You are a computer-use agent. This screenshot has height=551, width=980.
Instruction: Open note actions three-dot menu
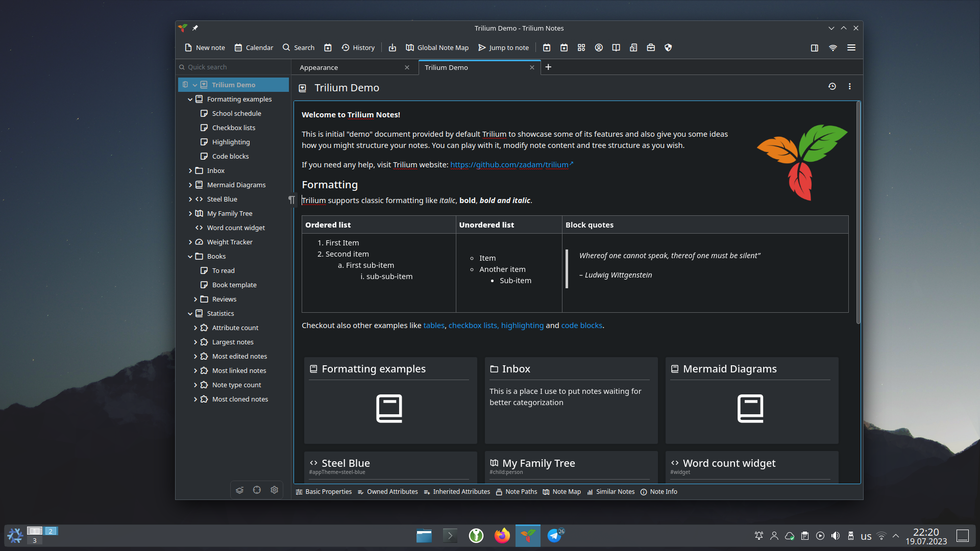click(x=850, y=87)
